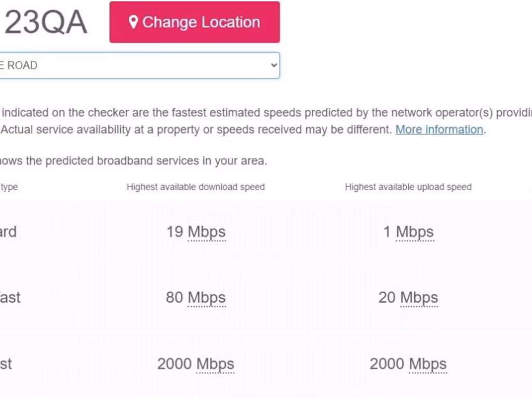Click the 19 Mbps download speed value
This screenshot has width=532, height=399.
coord(196,232)
